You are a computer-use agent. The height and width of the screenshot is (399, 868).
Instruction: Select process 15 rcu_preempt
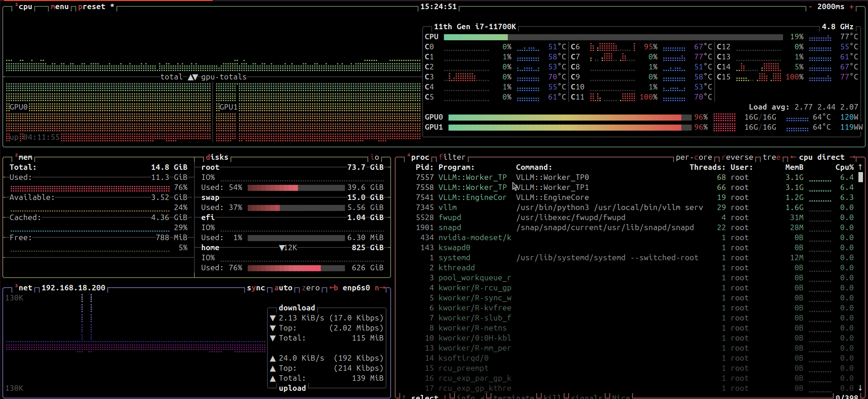[x=628, y=368]
